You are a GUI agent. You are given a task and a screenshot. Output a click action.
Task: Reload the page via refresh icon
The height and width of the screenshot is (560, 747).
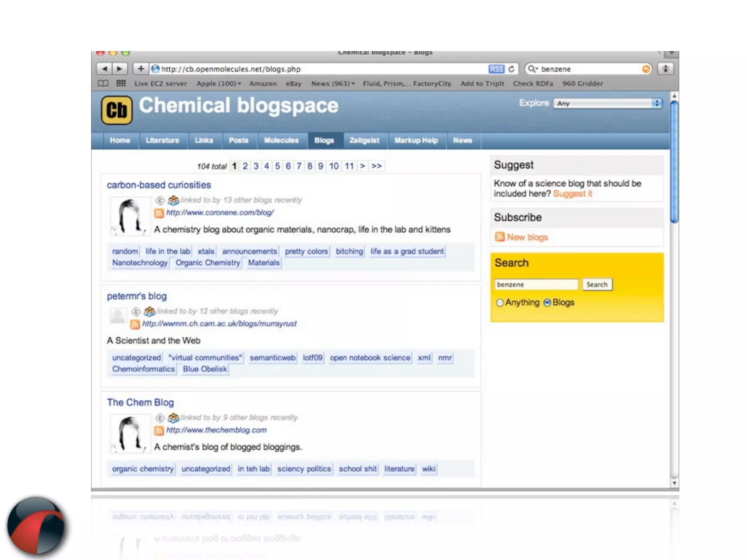tap(511, 69)
